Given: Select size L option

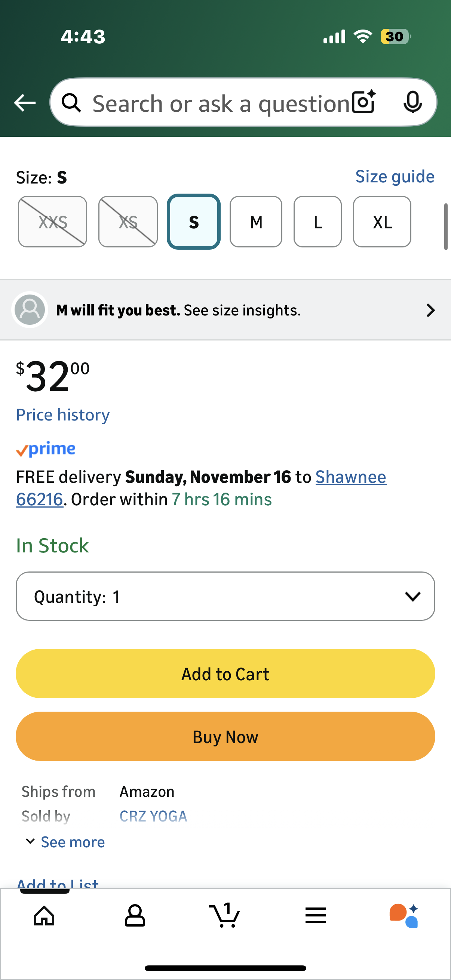Looking at the screenshot, I should click(x=317, y=222).
